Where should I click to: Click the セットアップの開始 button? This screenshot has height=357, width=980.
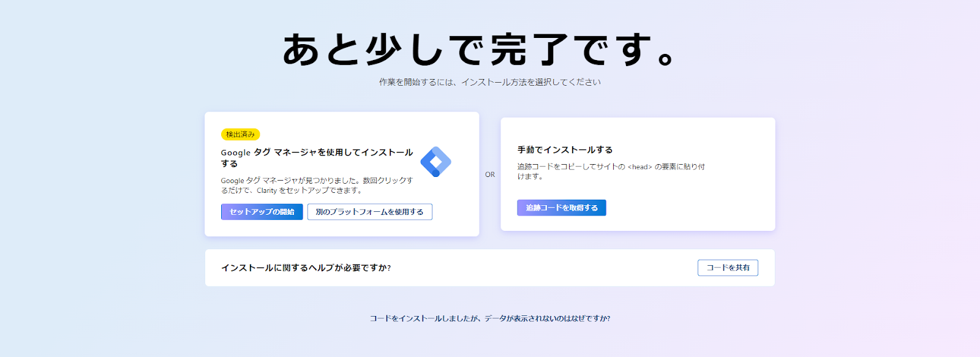point(262,212)
